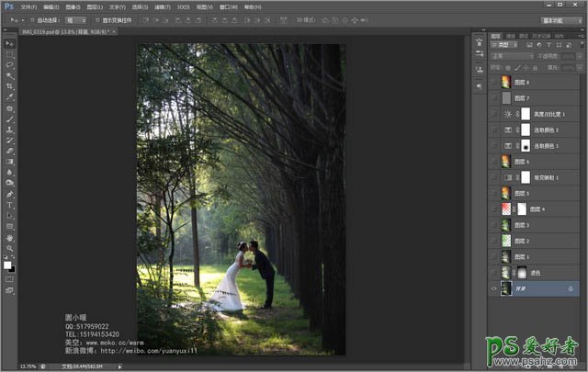588x372 pixels.
Task: Open the auto-select target dropdown
Action: tap(77, 19)
